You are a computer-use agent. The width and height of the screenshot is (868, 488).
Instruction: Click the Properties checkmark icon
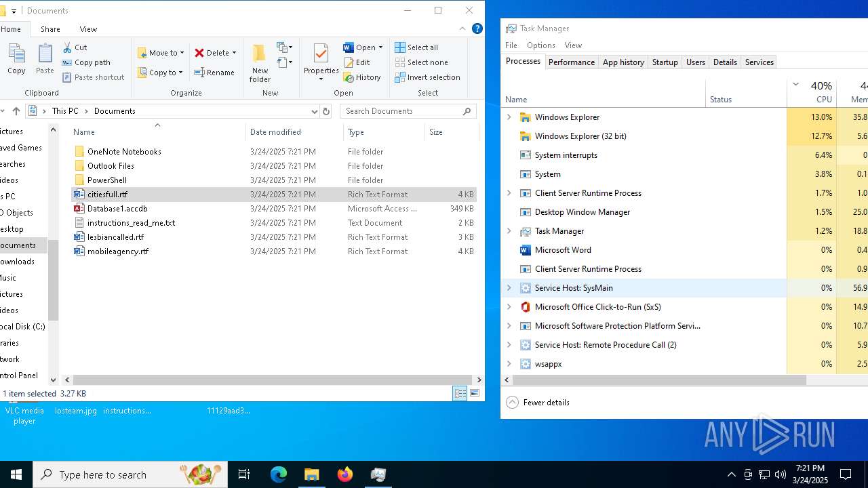pos(321,54)
